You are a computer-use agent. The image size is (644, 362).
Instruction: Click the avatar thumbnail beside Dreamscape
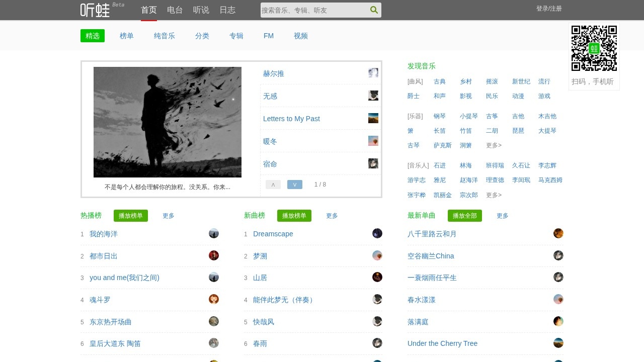(x=377, y=233)
